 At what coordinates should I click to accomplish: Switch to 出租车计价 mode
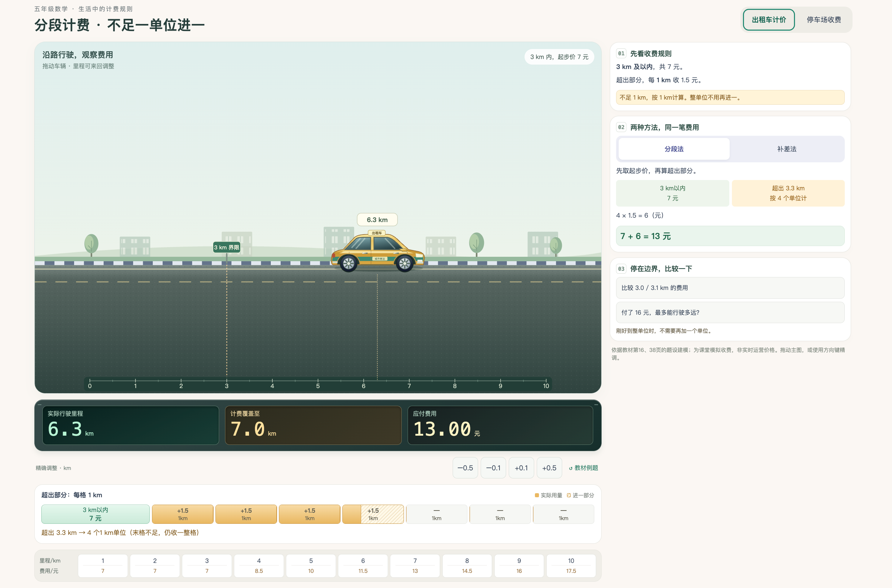tap(769, 20)
